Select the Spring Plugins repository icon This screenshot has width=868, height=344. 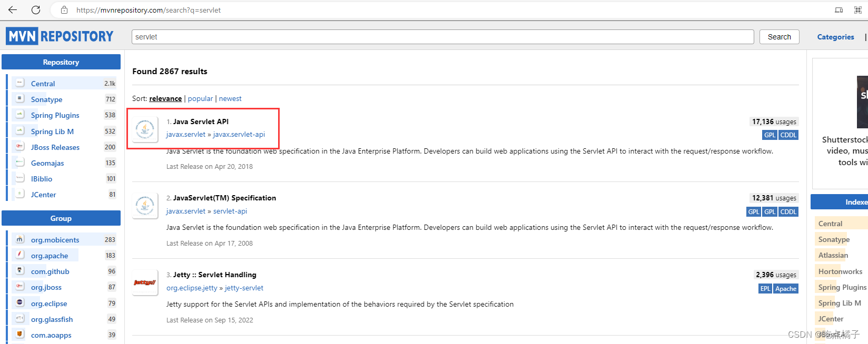tap(20, 114)
